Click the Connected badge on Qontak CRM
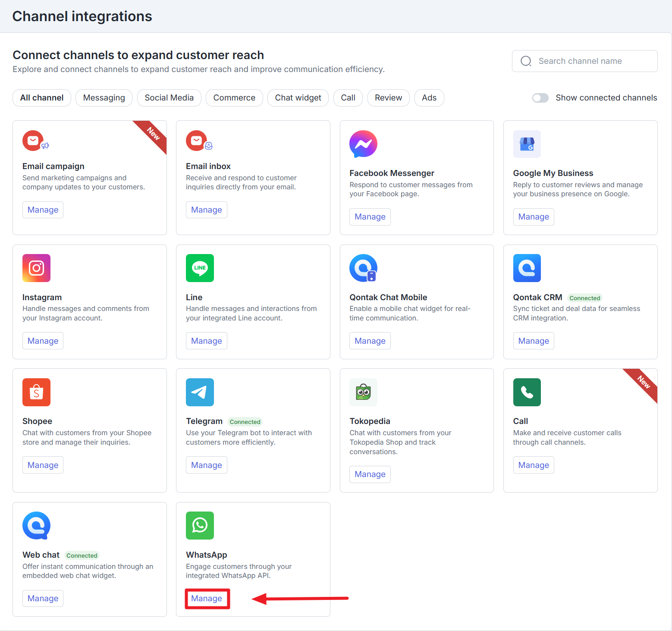The height and width of the screenshot is (631, 672). click(584, 298)
